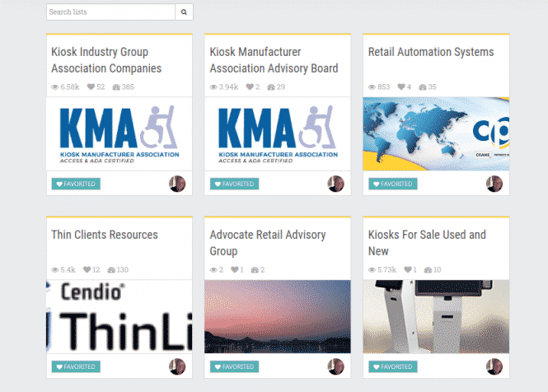The height and width of the screenshot is (392, 548).
Task: Click heart icon showing 4 favorites
Action: [x=401, y=86]
